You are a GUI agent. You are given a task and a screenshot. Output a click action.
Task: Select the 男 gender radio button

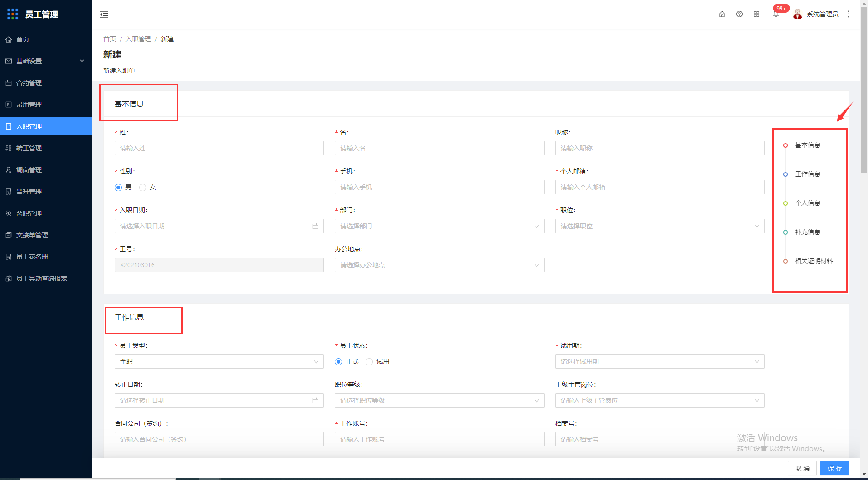pos(118,187)
